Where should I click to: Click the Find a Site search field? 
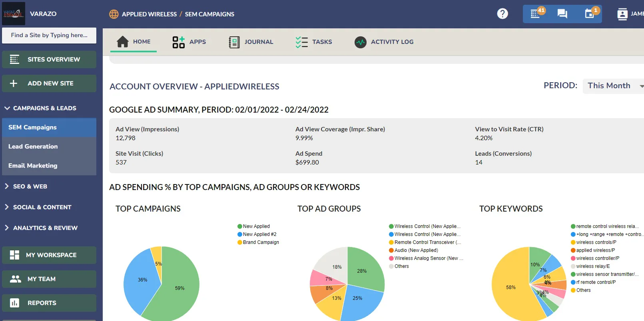(x=49, y=35)
